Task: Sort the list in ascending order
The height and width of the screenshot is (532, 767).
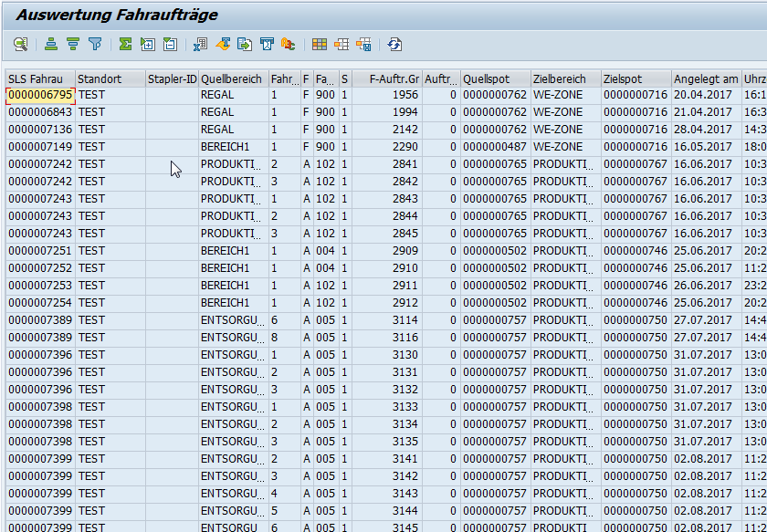Action: 51,44
